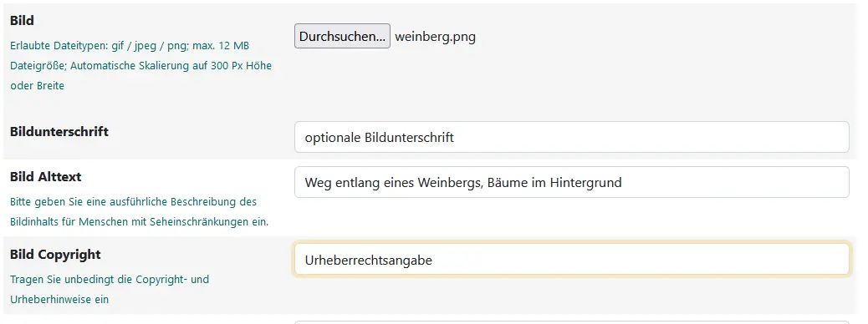Focus the Bildunterschrift text field
Screen dimensions: 868x324
(x=571, y=137)
